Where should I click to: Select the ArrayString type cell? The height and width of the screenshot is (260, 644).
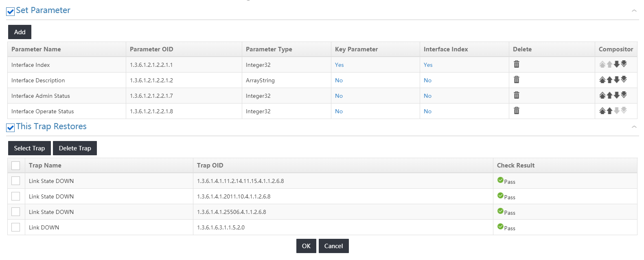[287, 80]
